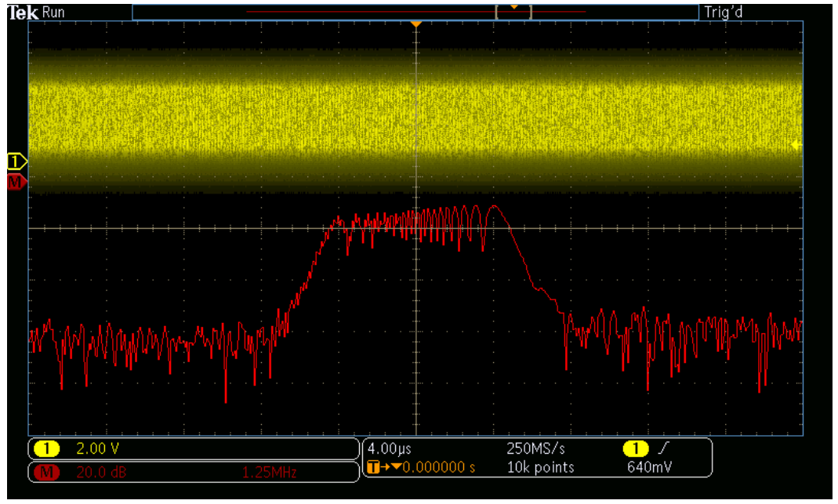The height and width of the screenshot is (504, 838).
Task: Click the 250MS/s sample rate readout
Action: (536, 449)
